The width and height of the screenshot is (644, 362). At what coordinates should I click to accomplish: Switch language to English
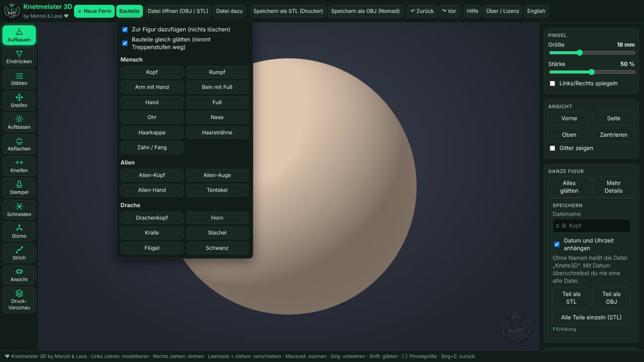coord(536,11)
